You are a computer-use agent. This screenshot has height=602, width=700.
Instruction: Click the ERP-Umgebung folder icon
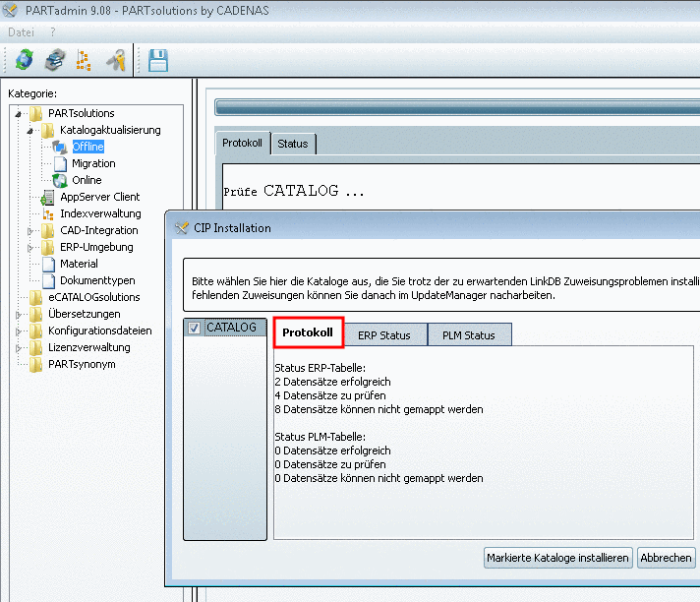(48, 247)
